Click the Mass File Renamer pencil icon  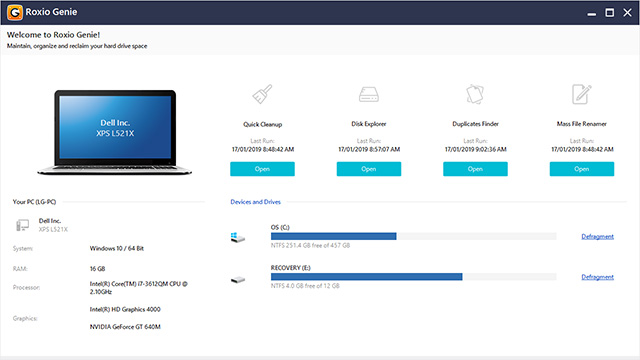582,94
